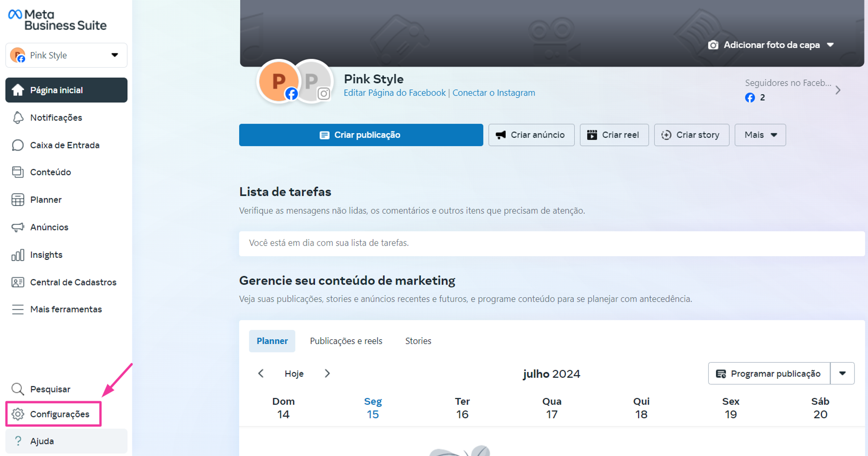Click the Pesquisar magnifier icon
This screenshot has height=456, width=868.
tap(18, 389)
